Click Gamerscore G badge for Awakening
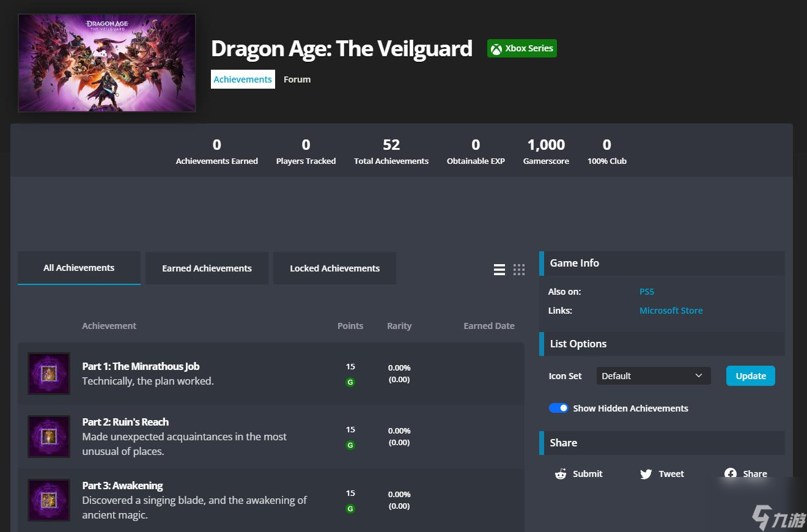This screenshot has width=807, height=532. pyautogui.click(x=350, y=509)
